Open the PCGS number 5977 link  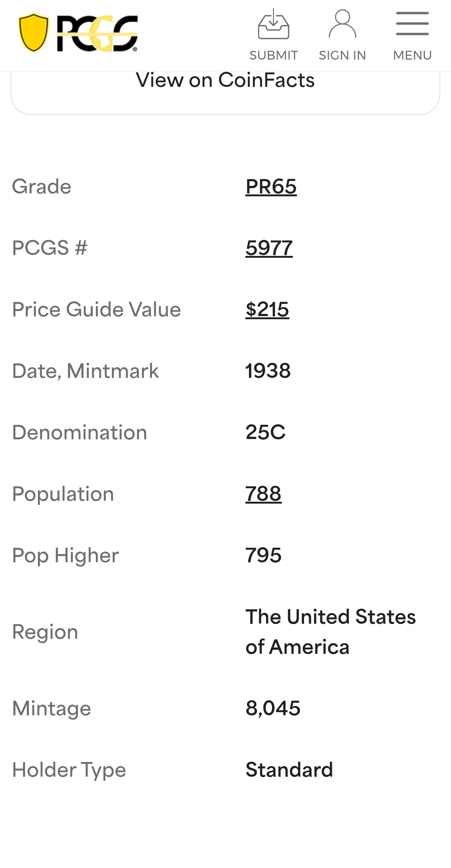[x=269, y=248]
